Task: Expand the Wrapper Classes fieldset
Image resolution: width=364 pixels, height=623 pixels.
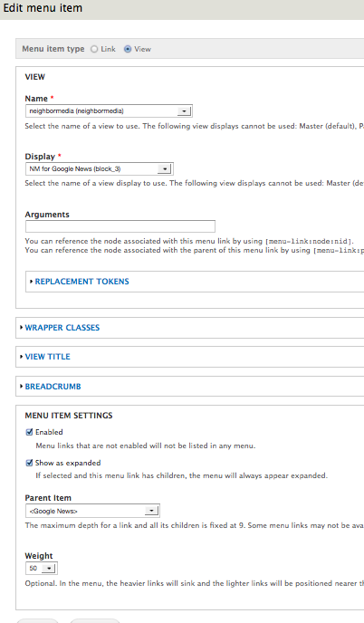Action: pos(62,328)
